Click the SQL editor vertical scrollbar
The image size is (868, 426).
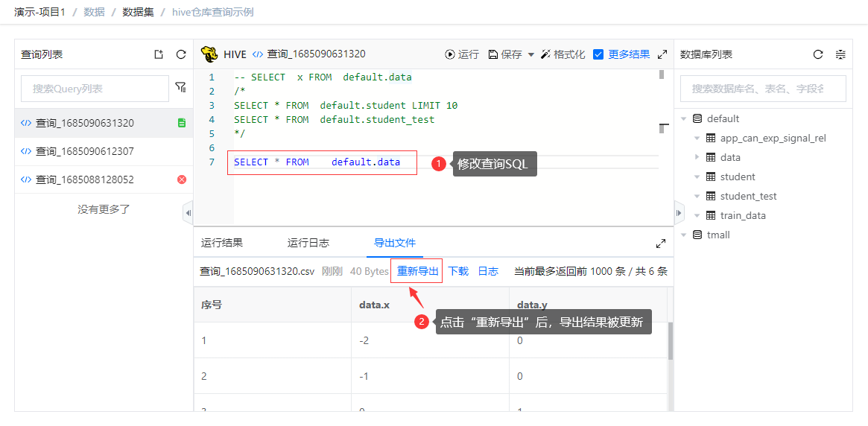click(662, 74)
